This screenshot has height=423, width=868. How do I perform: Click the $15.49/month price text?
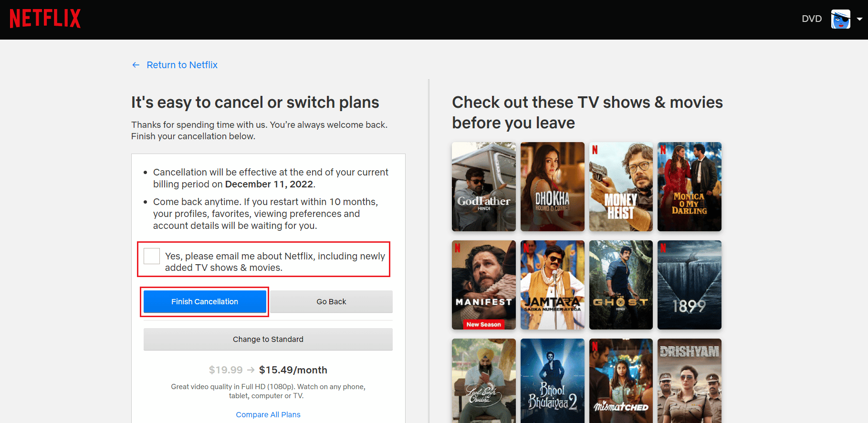293,370
